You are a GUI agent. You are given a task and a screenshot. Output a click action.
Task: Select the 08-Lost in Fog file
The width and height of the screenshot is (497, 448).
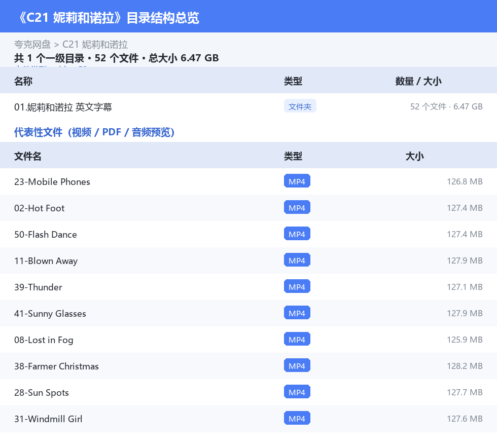click(44, 340)
